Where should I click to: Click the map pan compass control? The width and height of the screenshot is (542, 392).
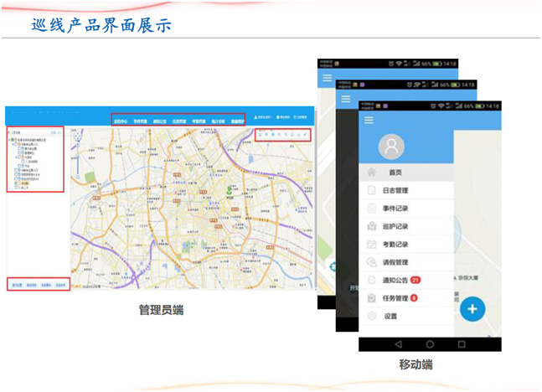coord(76,137)
